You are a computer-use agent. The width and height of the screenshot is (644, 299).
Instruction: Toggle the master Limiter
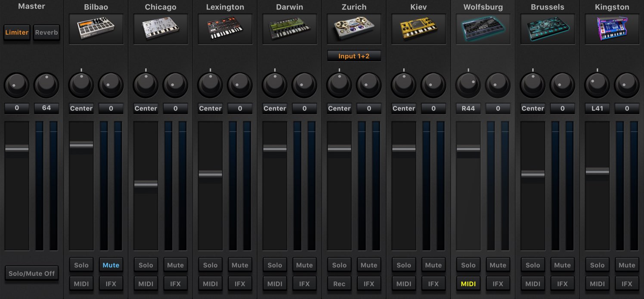coord(17,32)
